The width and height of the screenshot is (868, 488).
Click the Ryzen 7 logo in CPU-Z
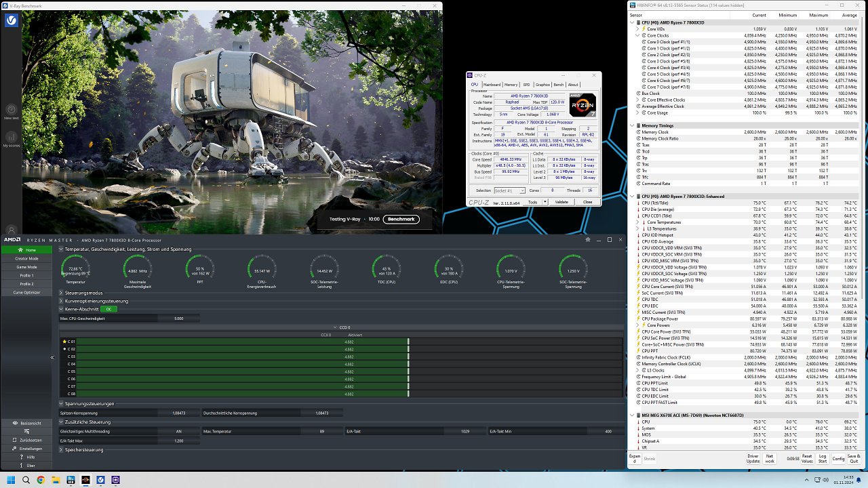coord(583,105)
